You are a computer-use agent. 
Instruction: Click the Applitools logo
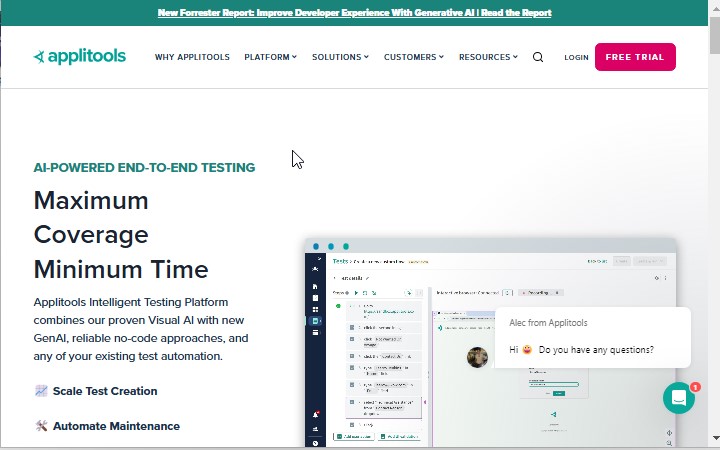click(x=79, y=56)
